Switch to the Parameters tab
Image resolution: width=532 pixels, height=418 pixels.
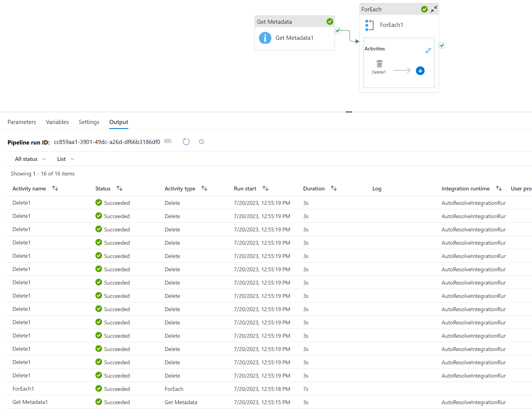(x=22, y=122)
